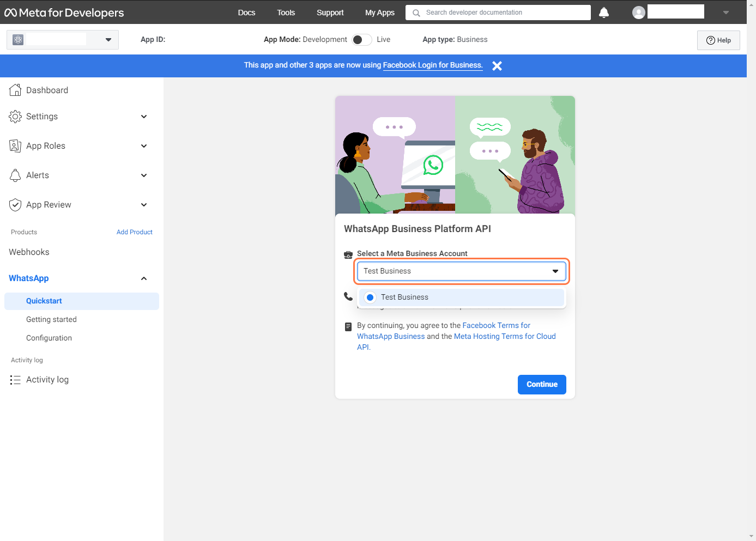Click the Continue button
This screenshot has width=756, height=541.
542,384
